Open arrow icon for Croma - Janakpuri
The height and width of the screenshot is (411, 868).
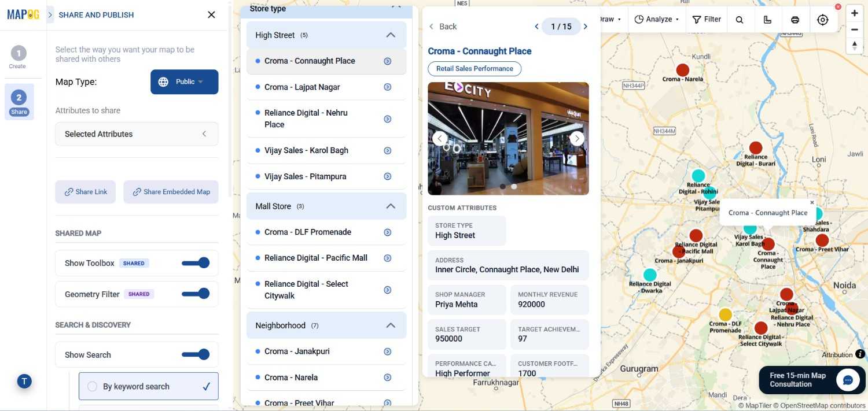tap(388, 351)
